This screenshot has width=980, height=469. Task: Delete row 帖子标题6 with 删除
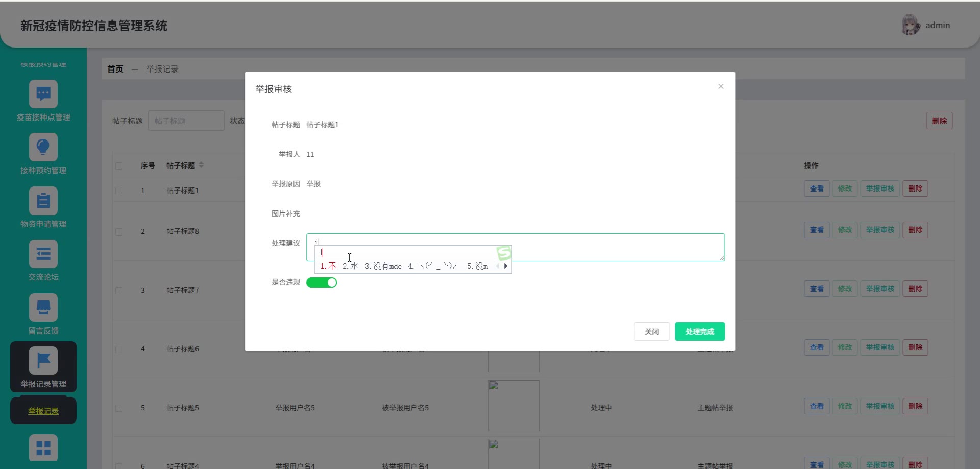[x=915, y=347]
